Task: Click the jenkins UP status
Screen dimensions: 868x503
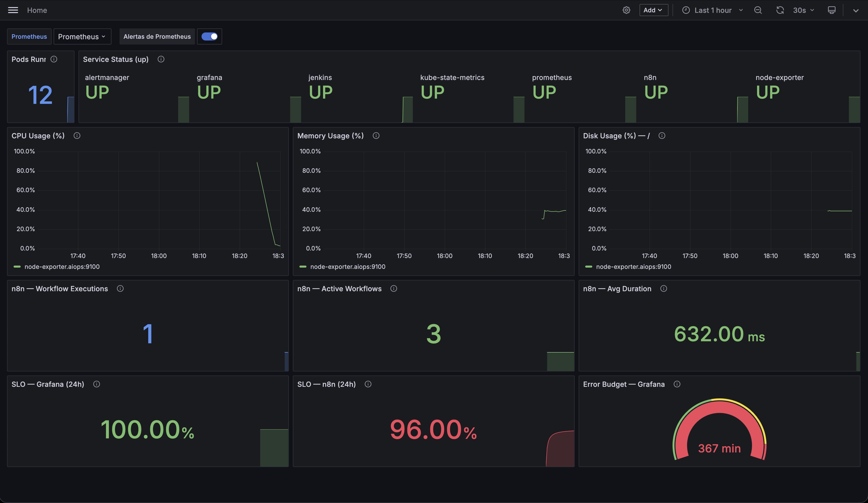Action: coord(321,92)
